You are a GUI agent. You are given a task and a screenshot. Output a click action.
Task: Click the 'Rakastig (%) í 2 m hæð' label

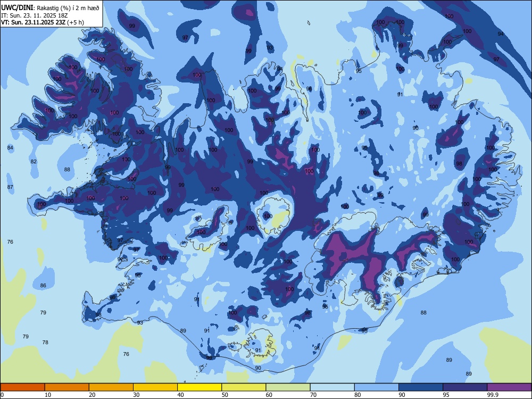pyautogui.click(x=68, y=8)
